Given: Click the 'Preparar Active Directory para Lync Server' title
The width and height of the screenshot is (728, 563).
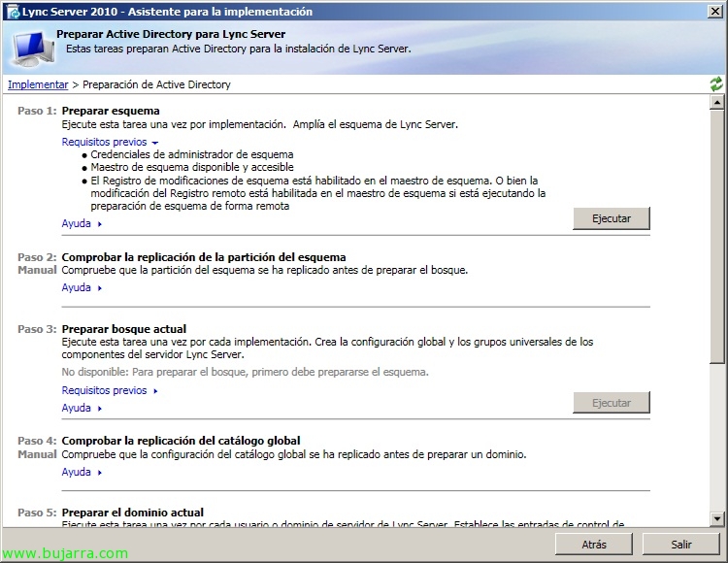Looking at the screenshot, I should pos(171,34).
